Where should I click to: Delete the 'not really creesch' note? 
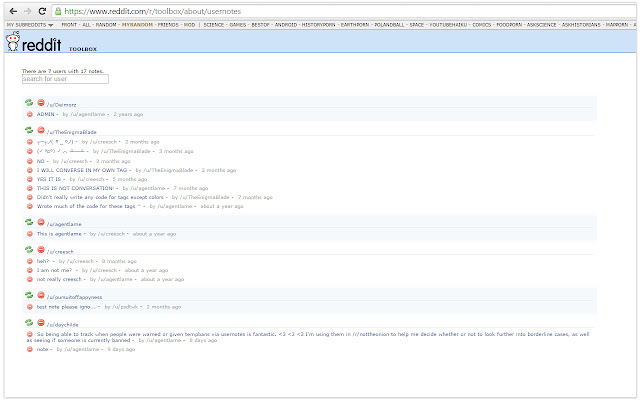pyautogui.click(x=29, y=279)
